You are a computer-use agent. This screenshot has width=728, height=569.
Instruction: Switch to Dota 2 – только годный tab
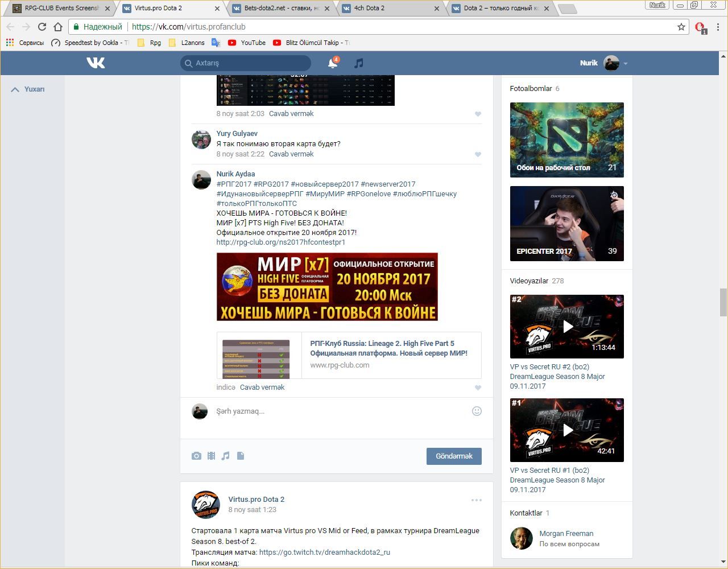pyautogui.click(x=501, y=9)
